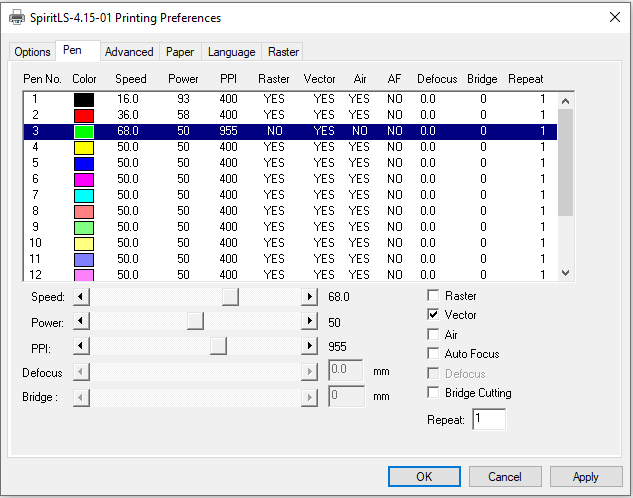633x498 pixels.
Task: Click power value 93 in pen 1 row
Action: click(x=183, y=99)
